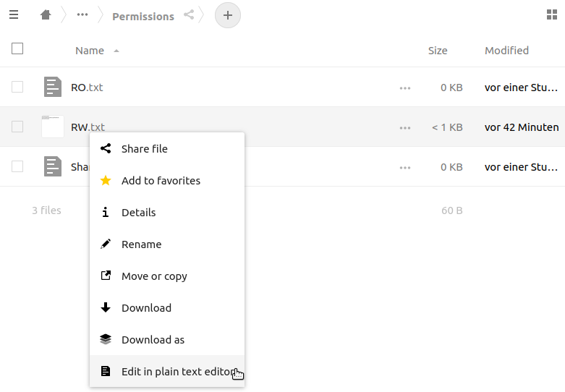
Task: Click the RW.txt file thumbnail
Action: [53, 127]
